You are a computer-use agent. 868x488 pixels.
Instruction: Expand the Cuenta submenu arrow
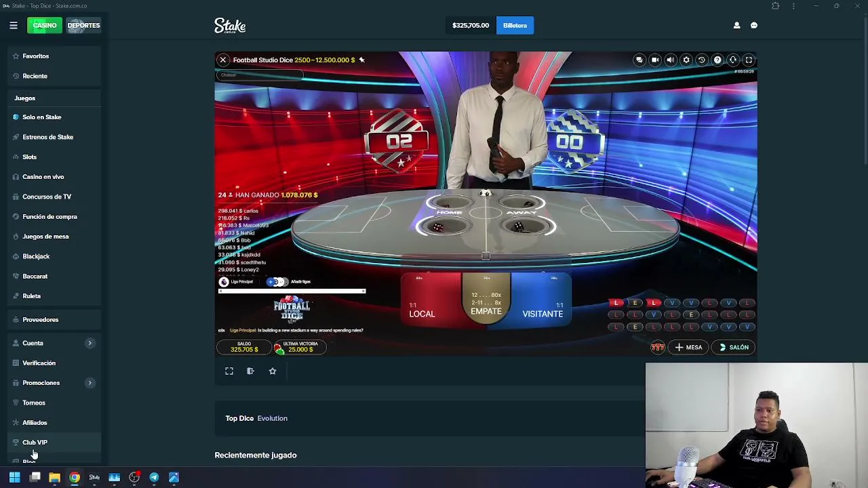coord(90,343)
